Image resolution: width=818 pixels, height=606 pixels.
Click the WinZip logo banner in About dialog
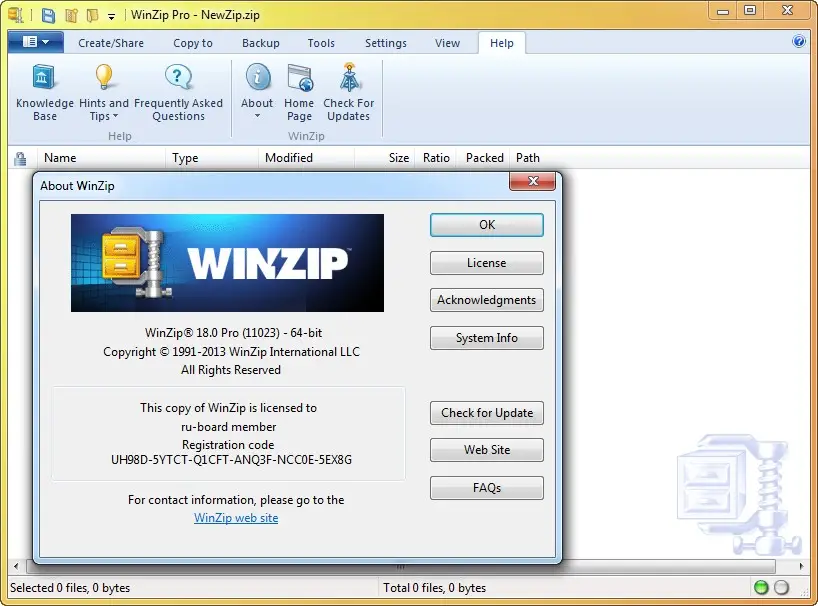227,263
